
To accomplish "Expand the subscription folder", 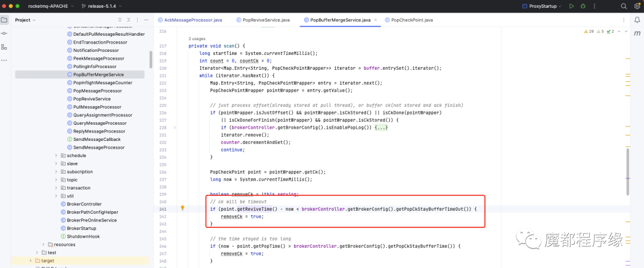I will 56,172.
